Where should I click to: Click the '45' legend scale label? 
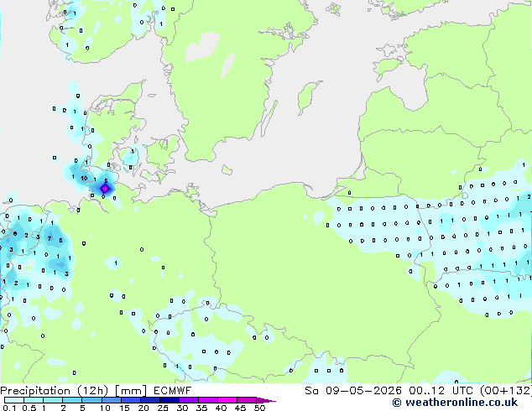point(240,408)
